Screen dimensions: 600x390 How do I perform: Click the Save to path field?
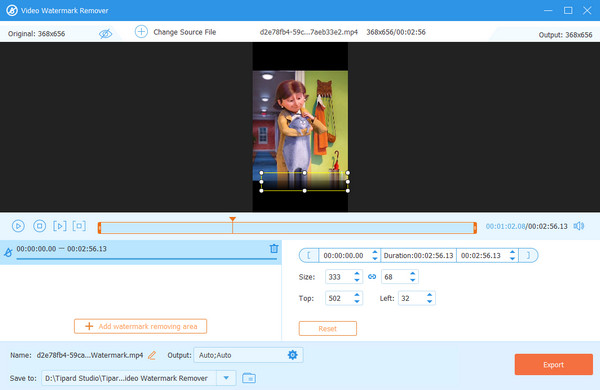coord(129,378)
